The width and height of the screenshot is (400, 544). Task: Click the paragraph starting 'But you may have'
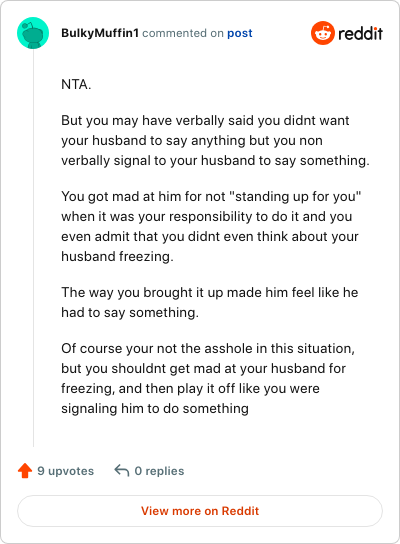(215, 141)
